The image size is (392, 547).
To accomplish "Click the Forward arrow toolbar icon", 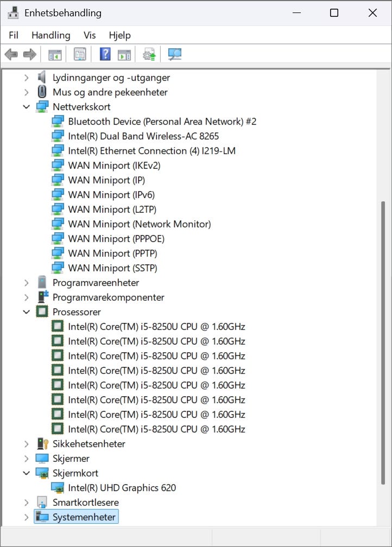I will pos(30,54).
